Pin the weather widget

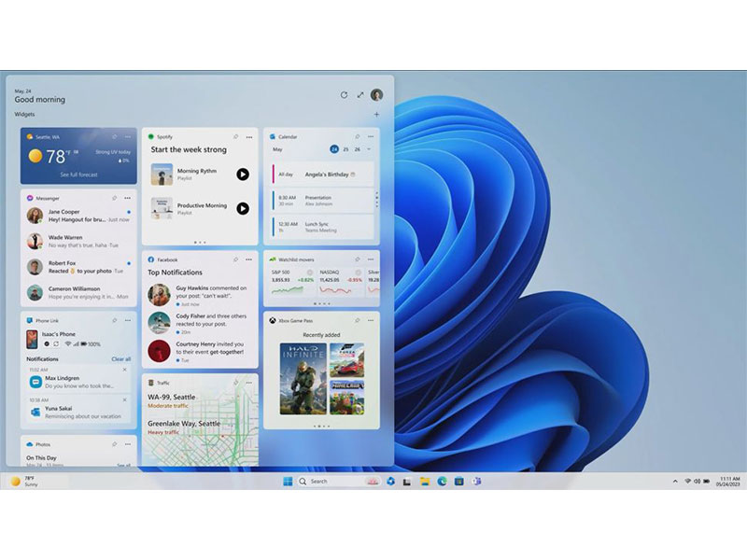(114, 136)
